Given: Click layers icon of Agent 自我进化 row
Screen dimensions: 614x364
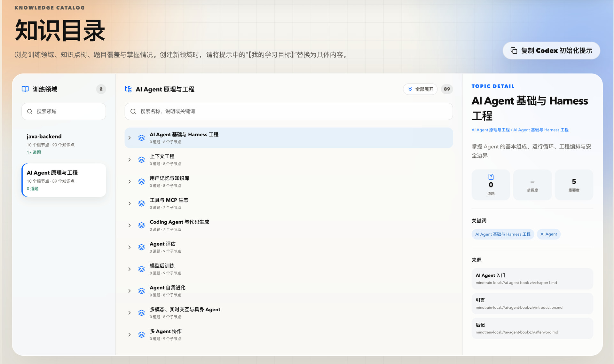Looking at the screenshot, I should click(141, 291).
